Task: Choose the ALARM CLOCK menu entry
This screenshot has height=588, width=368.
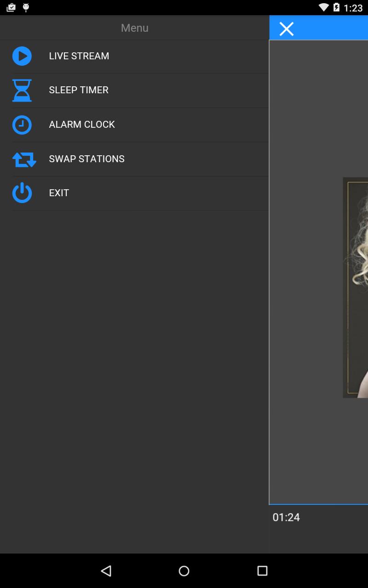Action: point(134,124)
